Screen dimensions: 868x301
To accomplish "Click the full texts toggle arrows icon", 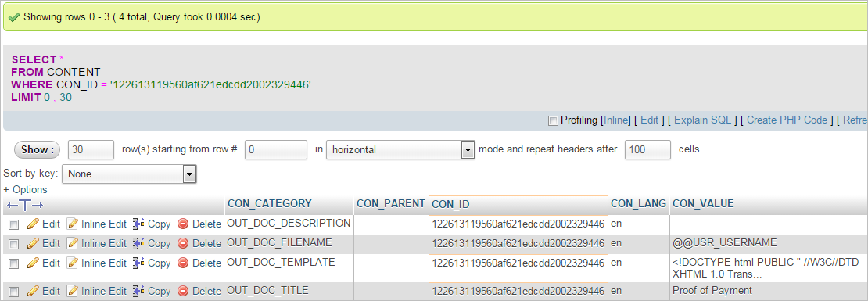I will pyautogui.click(x=26, y=206).
